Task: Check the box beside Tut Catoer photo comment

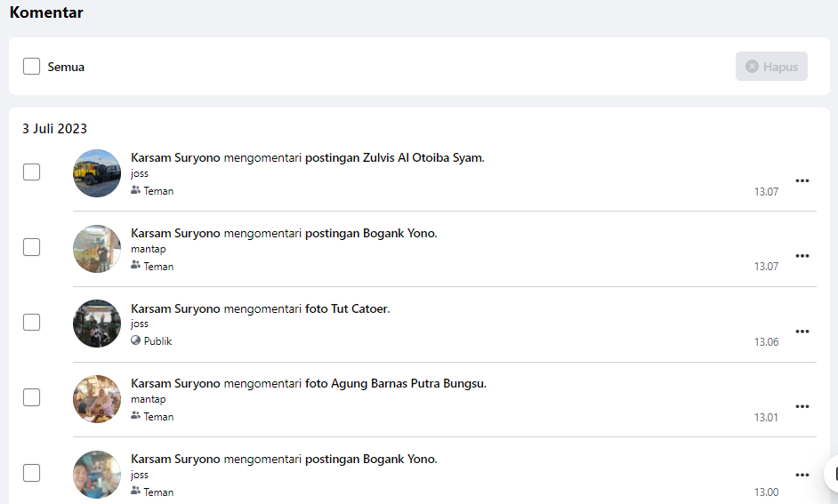Action: 32,323
